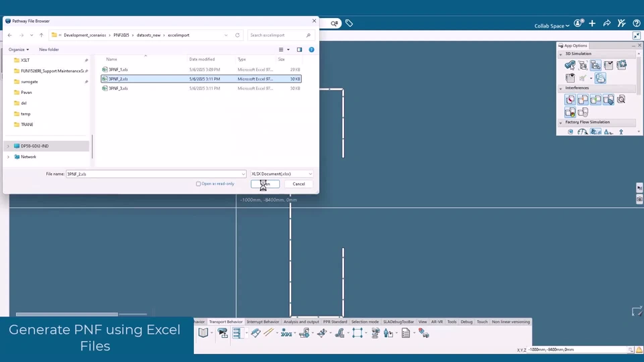644x362 pixels.
Task: Open the Help question mark icon in top bar
Action: (637, 23)
